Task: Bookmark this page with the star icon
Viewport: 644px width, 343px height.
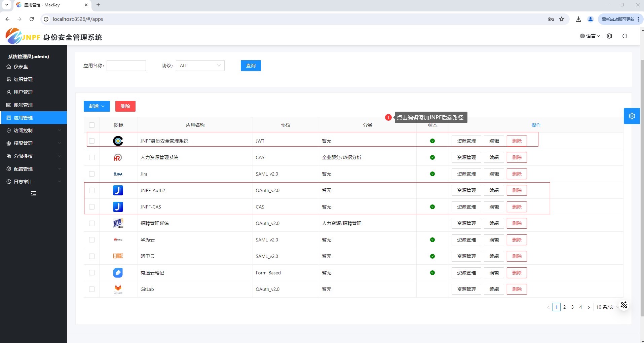Action: (x=562, y=19)
